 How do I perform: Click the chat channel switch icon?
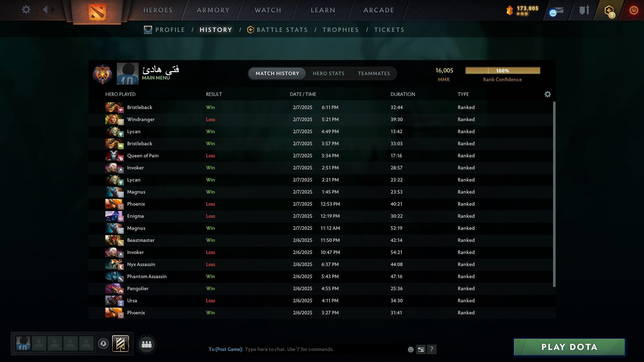[421, 349]
